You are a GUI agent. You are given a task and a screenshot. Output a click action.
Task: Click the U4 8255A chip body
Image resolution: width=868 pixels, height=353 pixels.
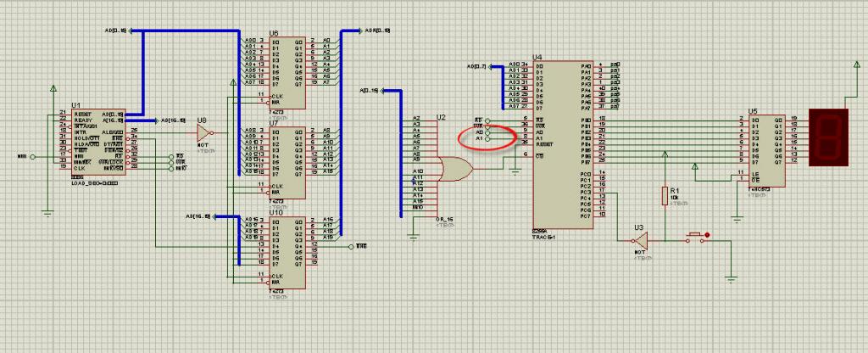coord(563,143)
